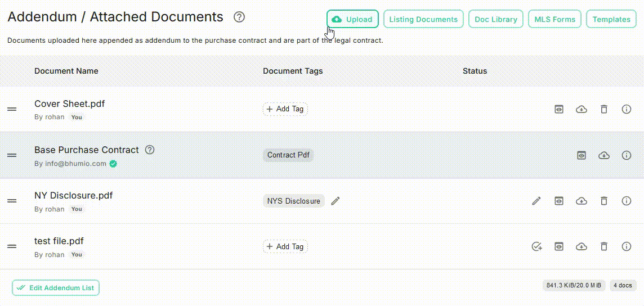The width and height of the screenshot is (644, 306).
Task: Show info for test file.pdf
Action: pos(626,246)
